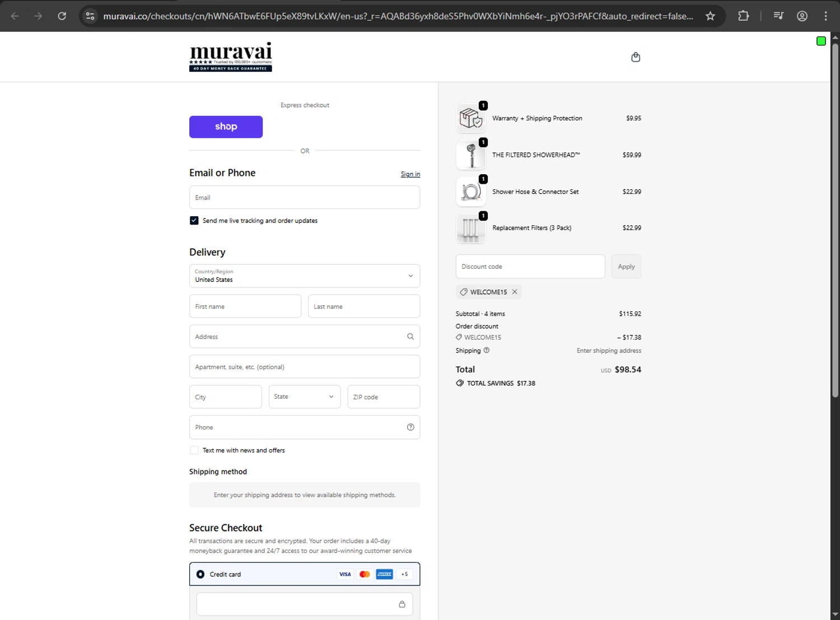Bookmark this page with the star icon
This screenshot has width=840, height=620.
click(710, 16)
